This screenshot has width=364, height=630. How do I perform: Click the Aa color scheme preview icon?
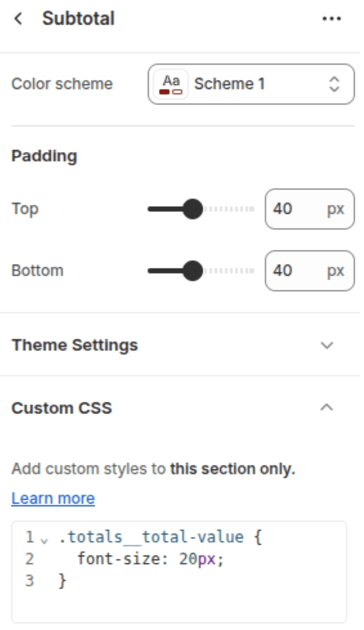tap(171, 84)
